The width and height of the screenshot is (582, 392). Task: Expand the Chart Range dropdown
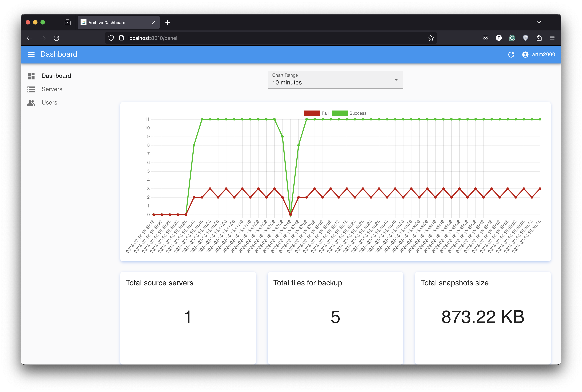(335, 80)
